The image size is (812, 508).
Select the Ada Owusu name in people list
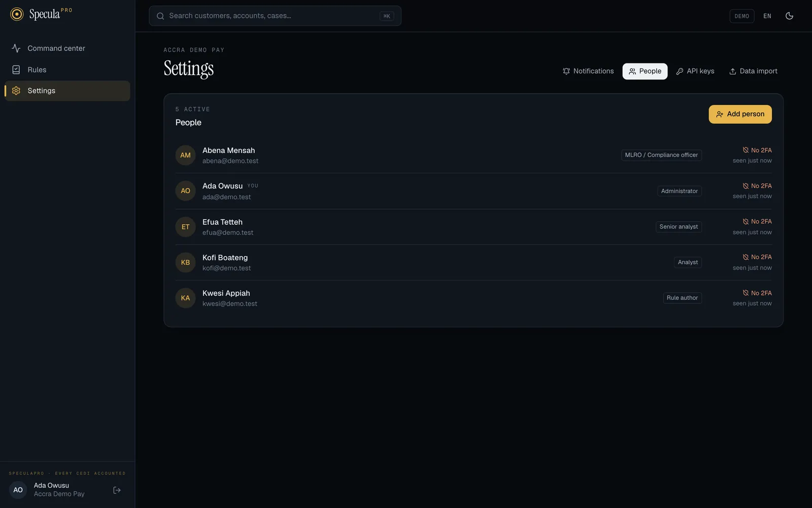[222, 186]
